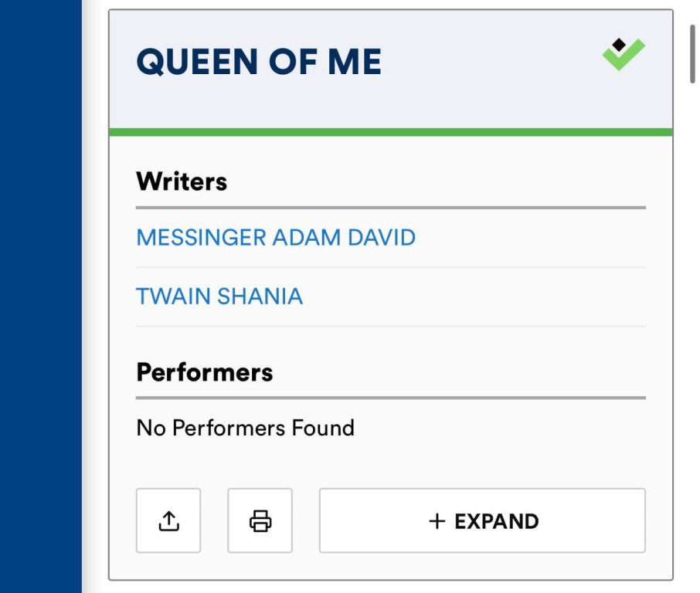This screenshot has height=593, width=700.
Task: Select the Performers section heading
Action: coord(205,372)
